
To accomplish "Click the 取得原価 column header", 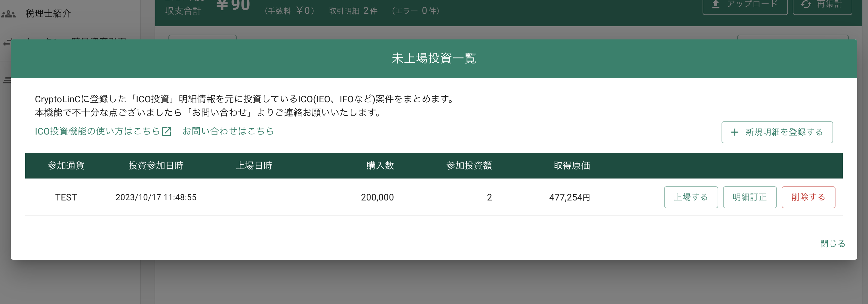I will [x=572, y=166].
